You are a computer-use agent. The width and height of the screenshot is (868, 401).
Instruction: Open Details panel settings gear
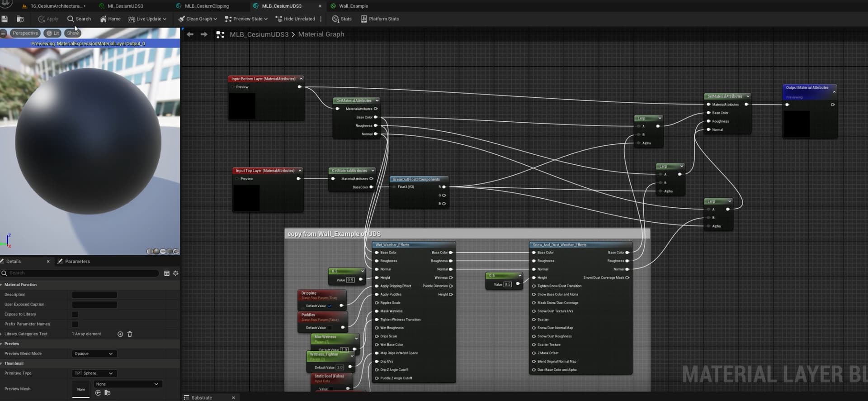pos(175,273)
